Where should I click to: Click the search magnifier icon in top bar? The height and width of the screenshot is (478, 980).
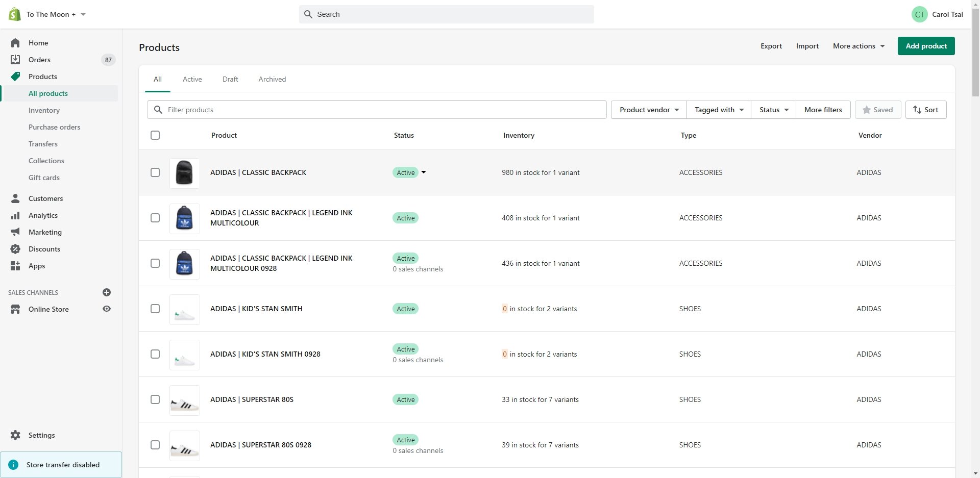pyautogui.click(x=308, y=14)
